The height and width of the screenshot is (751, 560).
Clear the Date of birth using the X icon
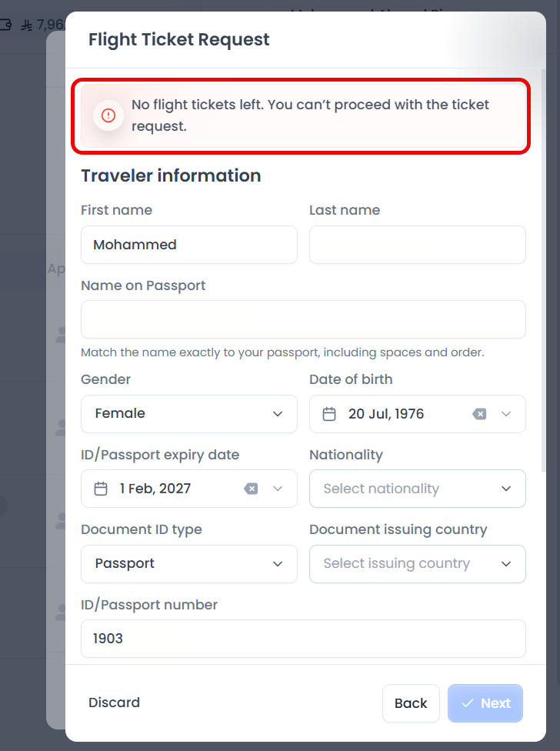coord(479,413)
